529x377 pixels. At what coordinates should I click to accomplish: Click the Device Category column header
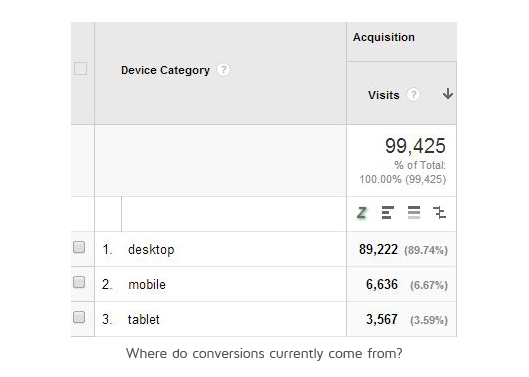click(165, 70)
